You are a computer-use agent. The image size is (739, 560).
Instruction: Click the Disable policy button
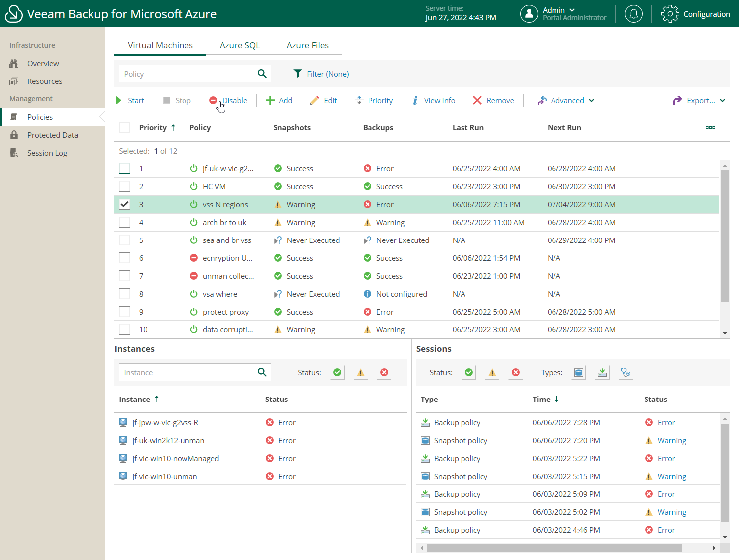229,100
